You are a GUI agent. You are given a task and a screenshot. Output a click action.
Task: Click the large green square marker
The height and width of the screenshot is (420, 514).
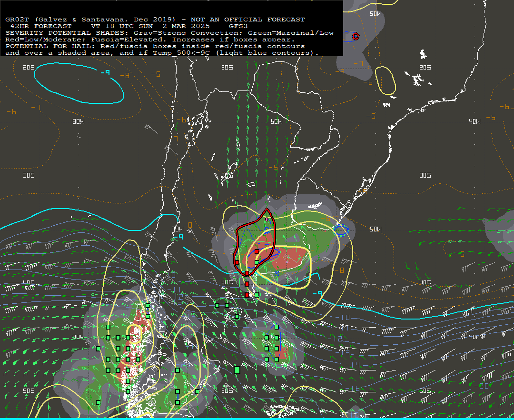(237, 370)
